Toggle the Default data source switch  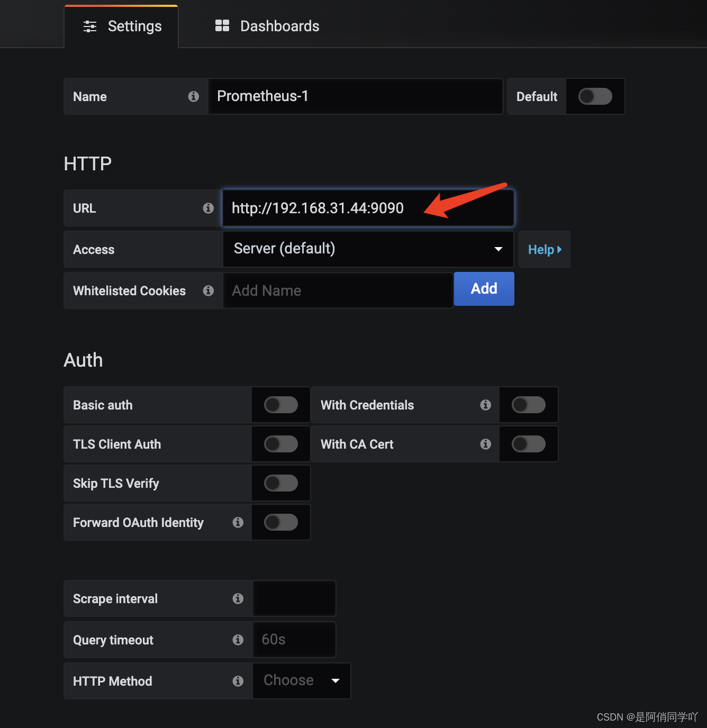(595, 96)
